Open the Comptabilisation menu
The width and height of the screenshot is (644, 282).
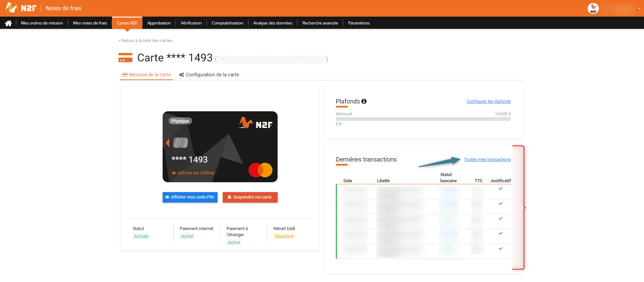[x=227, y=23]
